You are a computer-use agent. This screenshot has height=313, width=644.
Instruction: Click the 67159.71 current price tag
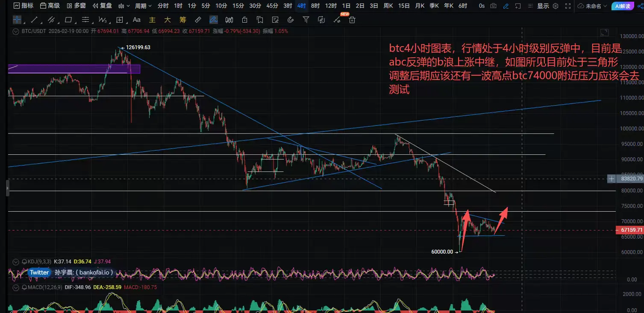click(629, 230)
